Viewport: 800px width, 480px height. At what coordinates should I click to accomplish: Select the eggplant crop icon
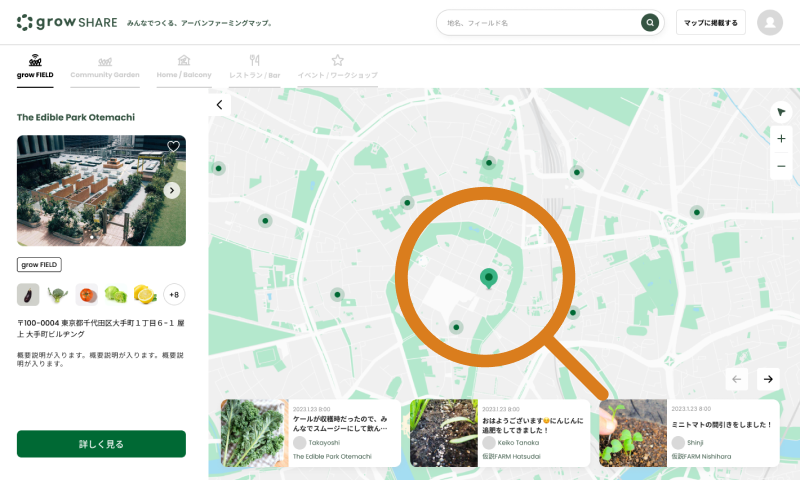pos(29,295)
